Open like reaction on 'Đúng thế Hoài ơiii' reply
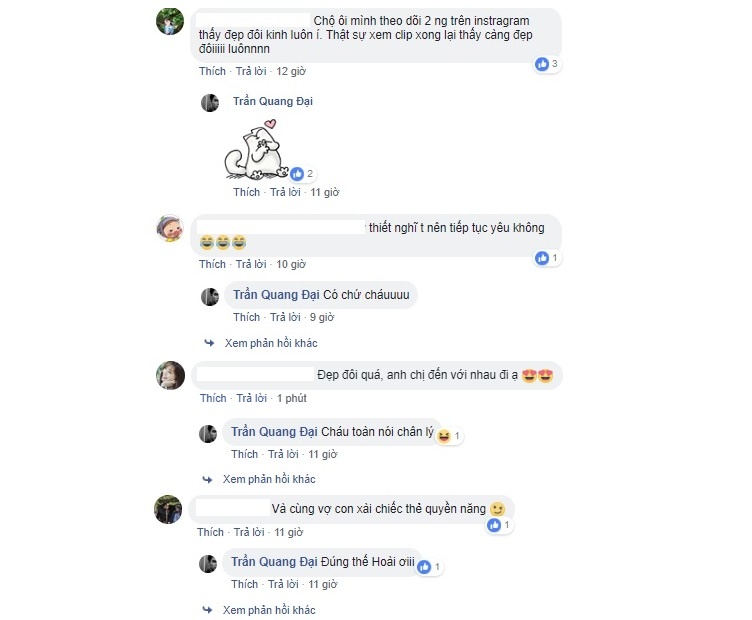This screenshot has height=620, width=752. coord(429,567)
